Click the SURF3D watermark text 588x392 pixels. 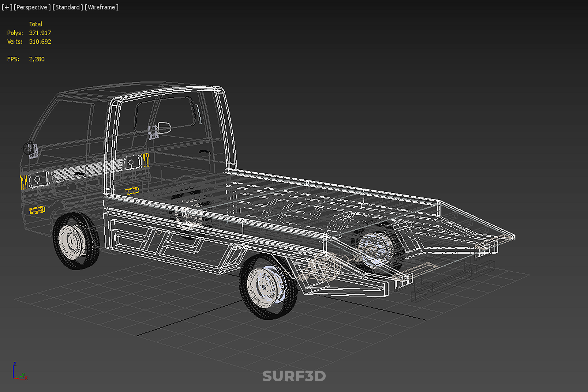coord(294,376)
